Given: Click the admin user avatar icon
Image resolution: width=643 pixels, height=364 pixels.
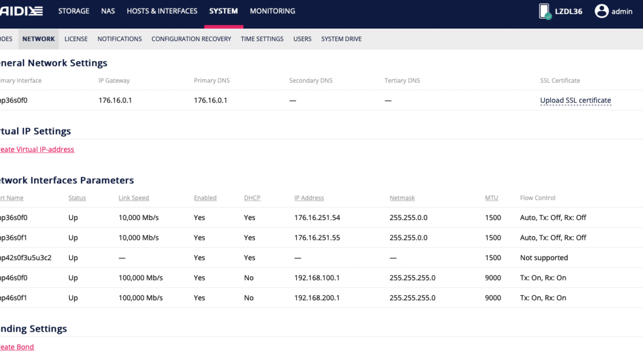Looking at the screenshot, I should coord(602,11).
